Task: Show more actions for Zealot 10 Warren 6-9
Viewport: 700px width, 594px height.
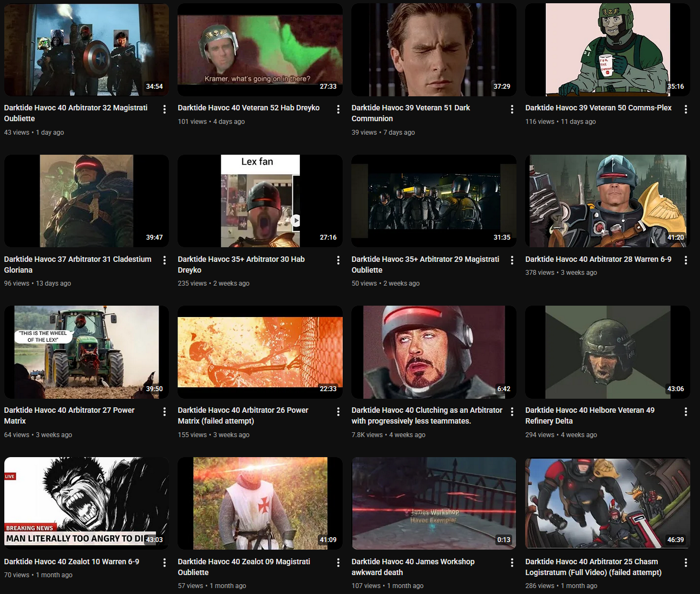Action: pyautogui.click(x=165, y=563)
